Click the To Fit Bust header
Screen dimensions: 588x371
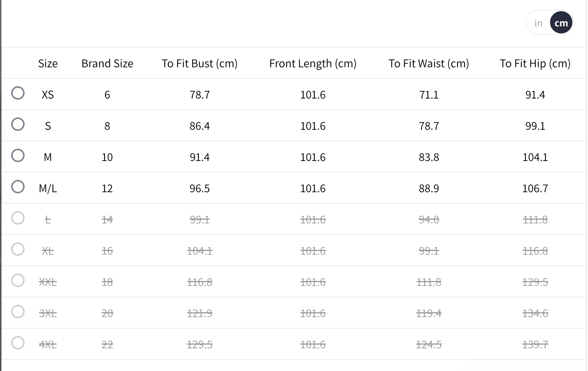(199, 64)
